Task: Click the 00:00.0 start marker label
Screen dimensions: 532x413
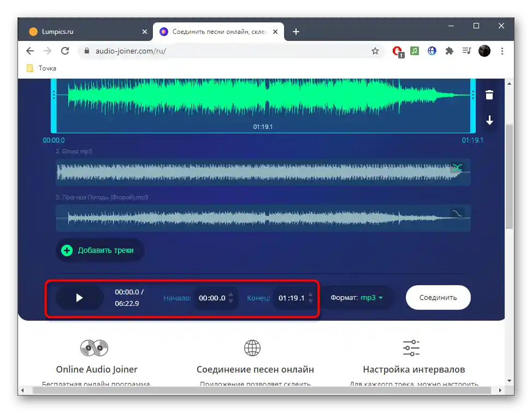Action: click(x=54, y=140)
